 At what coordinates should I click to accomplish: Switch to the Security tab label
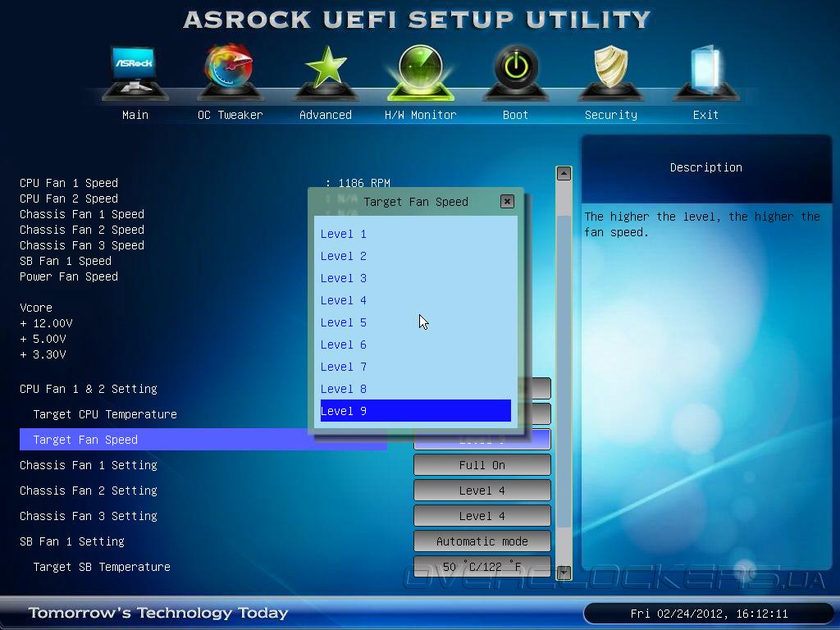coord(610,115)
